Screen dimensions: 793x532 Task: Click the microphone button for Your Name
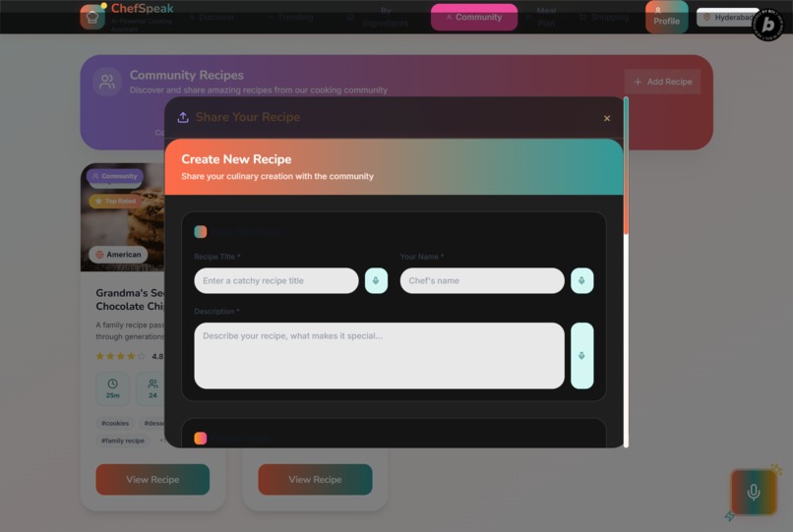click(582, 280)
